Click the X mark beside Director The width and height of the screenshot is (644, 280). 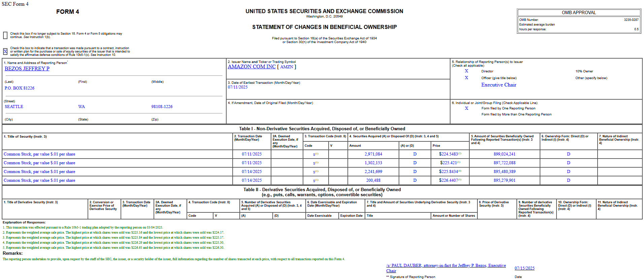(x=467, y=71)
